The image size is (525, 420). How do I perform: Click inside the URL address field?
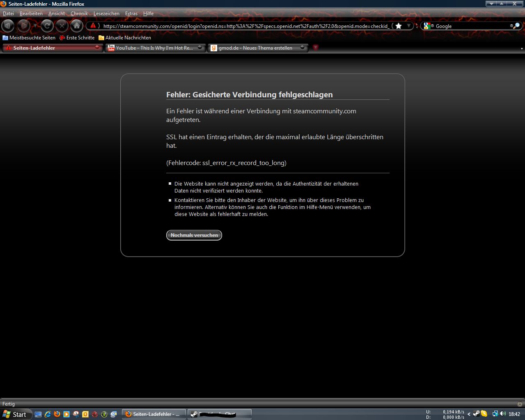pyautogui.click(x=245, y=26)
